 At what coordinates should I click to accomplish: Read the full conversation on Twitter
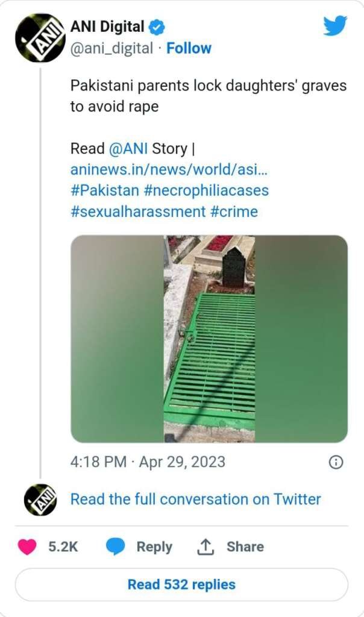[196, 500]
